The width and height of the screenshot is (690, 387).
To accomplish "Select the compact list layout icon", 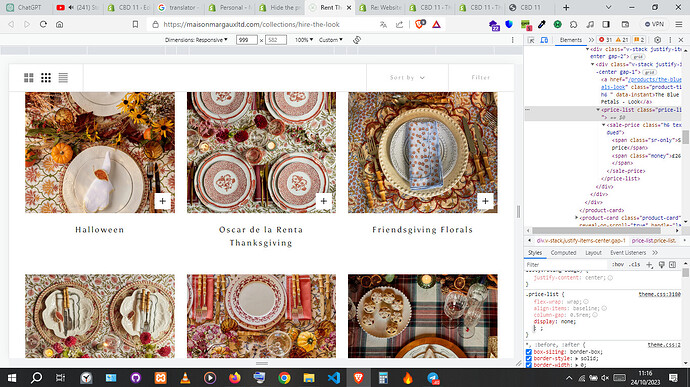I will (x=63, y=78).
